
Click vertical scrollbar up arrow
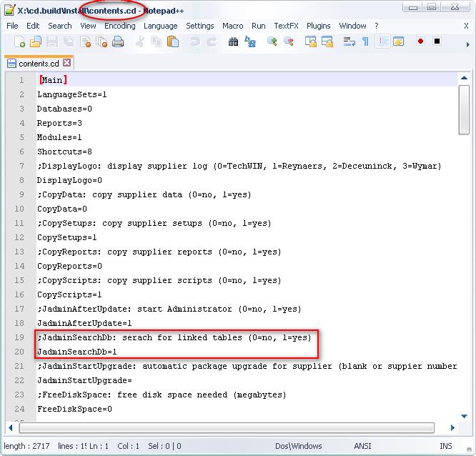click(x=464, y=78)
